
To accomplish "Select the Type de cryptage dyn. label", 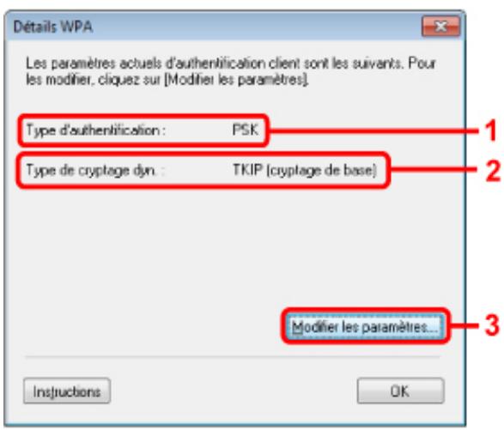I will click(x=95, y=170).
